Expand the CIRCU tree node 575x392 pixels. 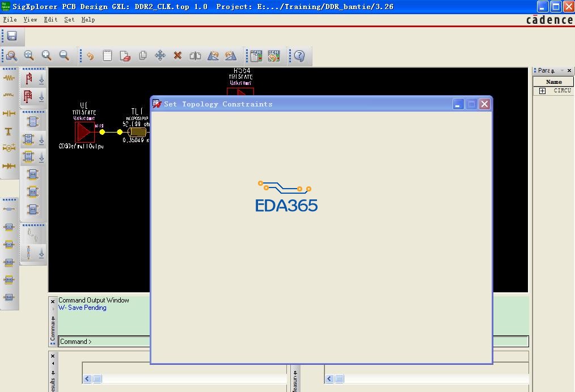[x=542, y=91]
